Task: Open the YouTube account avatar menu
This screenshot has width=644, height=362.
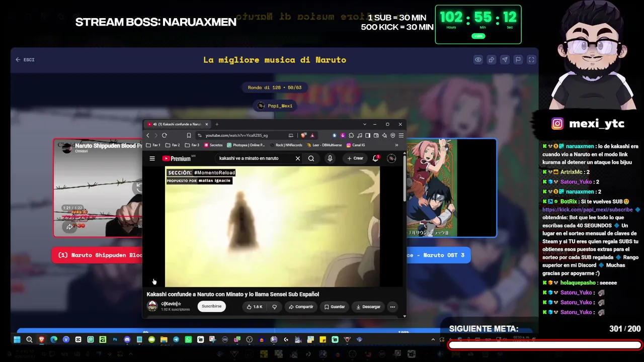Action: point(391,158)
